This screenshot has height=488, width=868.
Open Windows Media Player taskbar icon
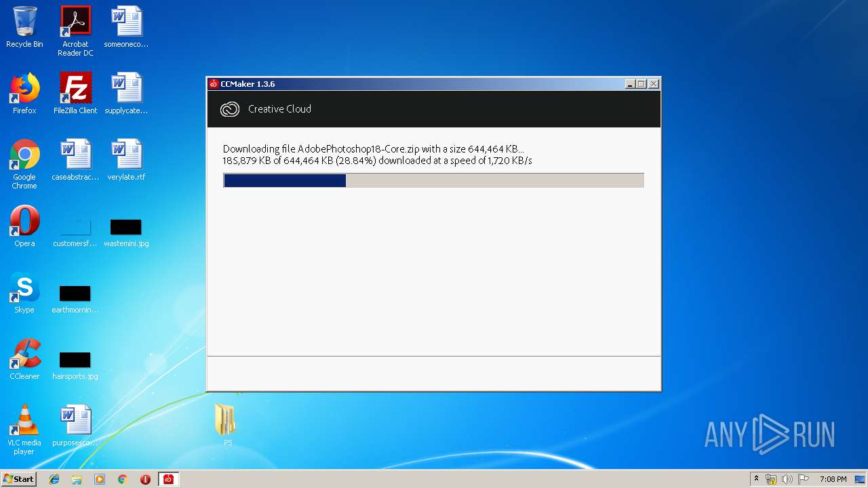(x=100, y=479)
